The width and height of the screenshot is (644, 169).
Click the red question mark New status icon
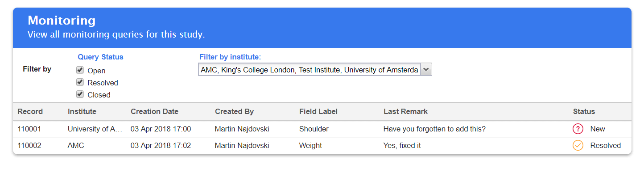[578, 129]
